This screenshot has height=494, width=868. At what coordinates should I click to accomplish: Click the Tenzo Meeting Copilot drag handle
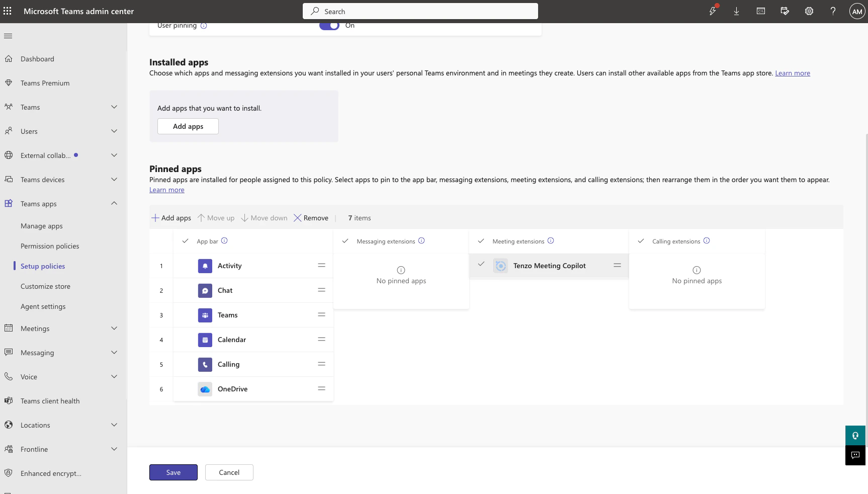pos(617,265)
